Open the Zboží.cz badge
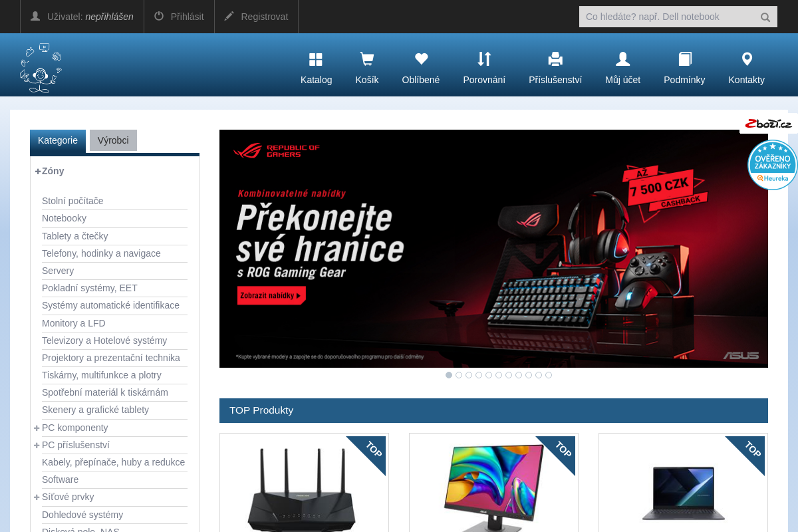 [x=768, y=124]
